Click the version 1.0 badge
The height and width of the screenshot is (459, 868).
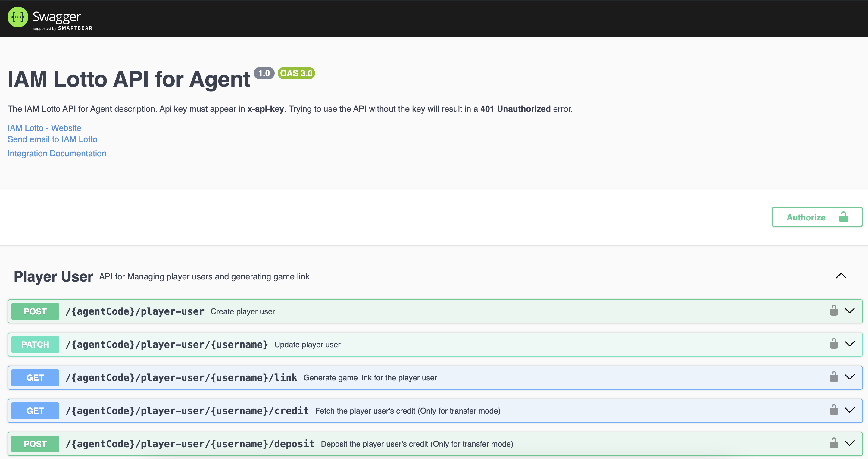click(264, 73)
